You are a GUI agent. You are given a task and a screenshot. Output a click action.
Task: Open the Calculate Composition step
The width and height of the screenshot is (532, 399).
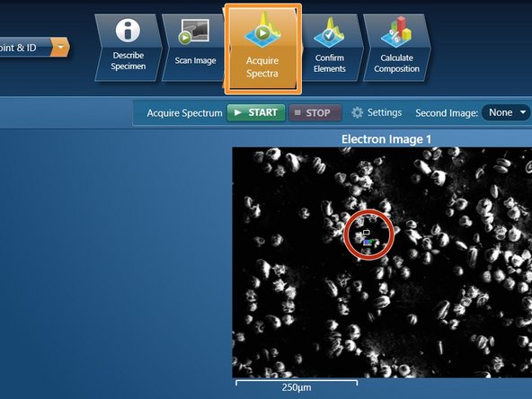tap(396, 48)
